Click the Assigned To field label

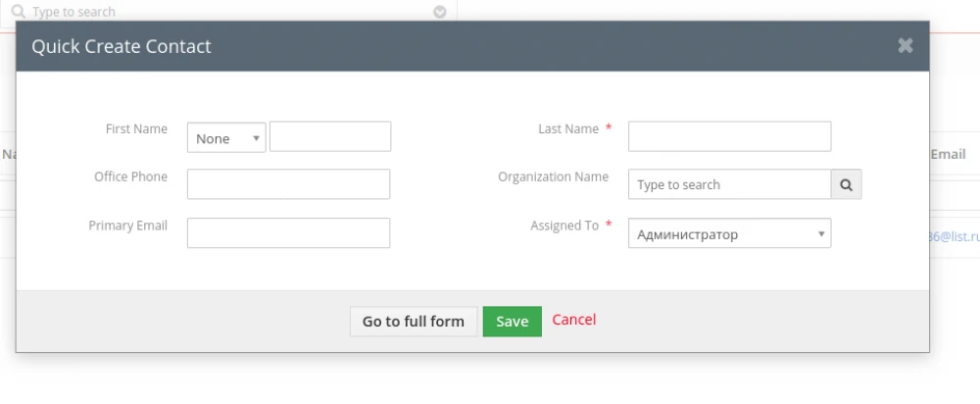(x=564, y=226)
